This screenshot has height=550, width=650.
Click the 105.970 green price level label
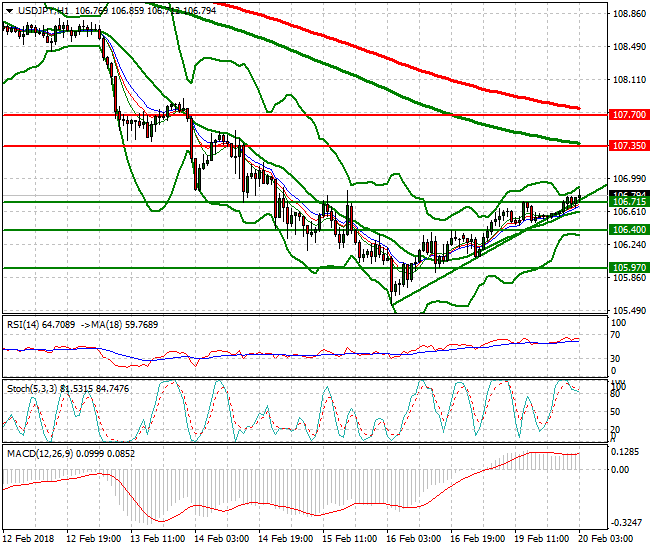[629, 268]
